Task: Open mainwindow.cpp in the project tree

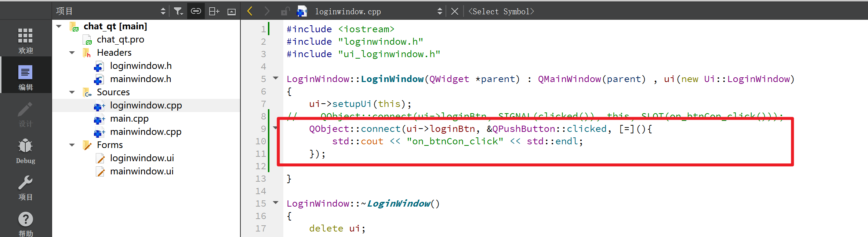Action: pyautogui.click(x=145, y=132)
